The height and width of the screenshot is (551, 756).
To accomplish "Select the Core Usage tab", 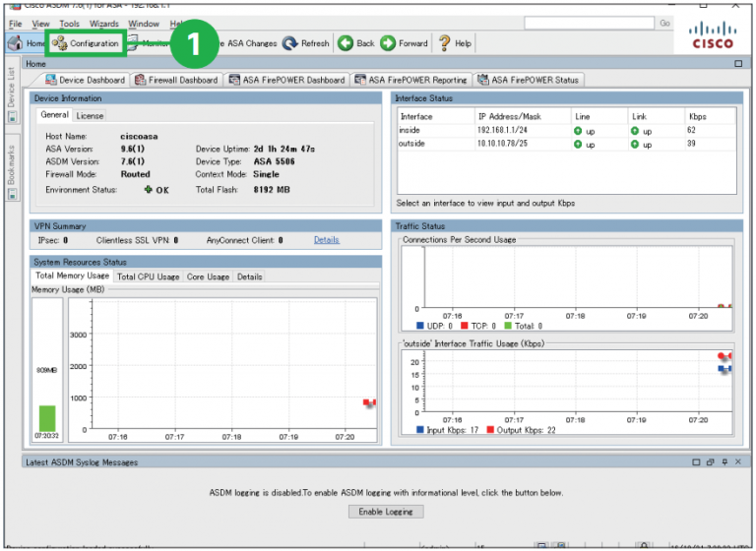I will [x=208, y=276].
